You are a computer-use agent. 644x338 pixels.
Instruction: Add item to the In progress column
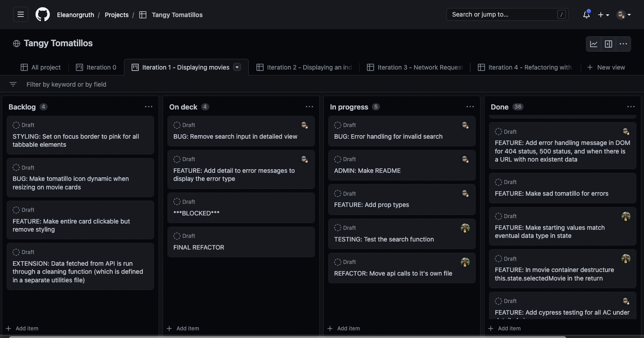click(344, 328)
